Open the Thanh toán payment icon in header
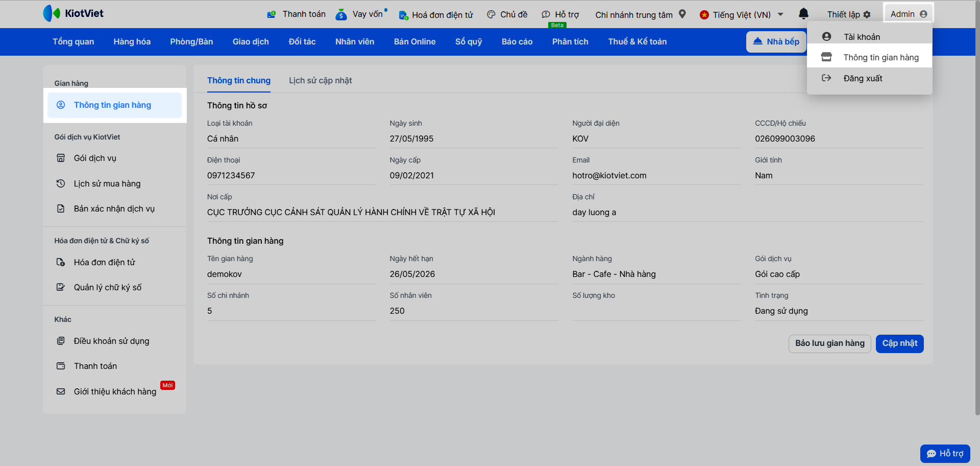Viewport: 980px width, 466px height. click(x=272, y=14)
